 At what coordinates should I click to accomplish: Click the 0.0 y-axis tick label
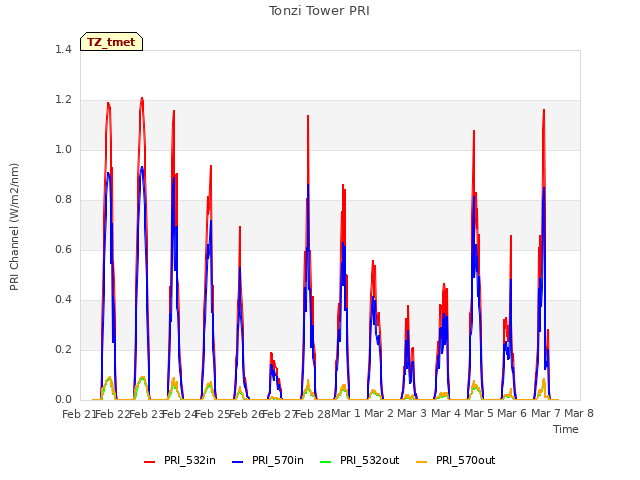coord(63,400)
